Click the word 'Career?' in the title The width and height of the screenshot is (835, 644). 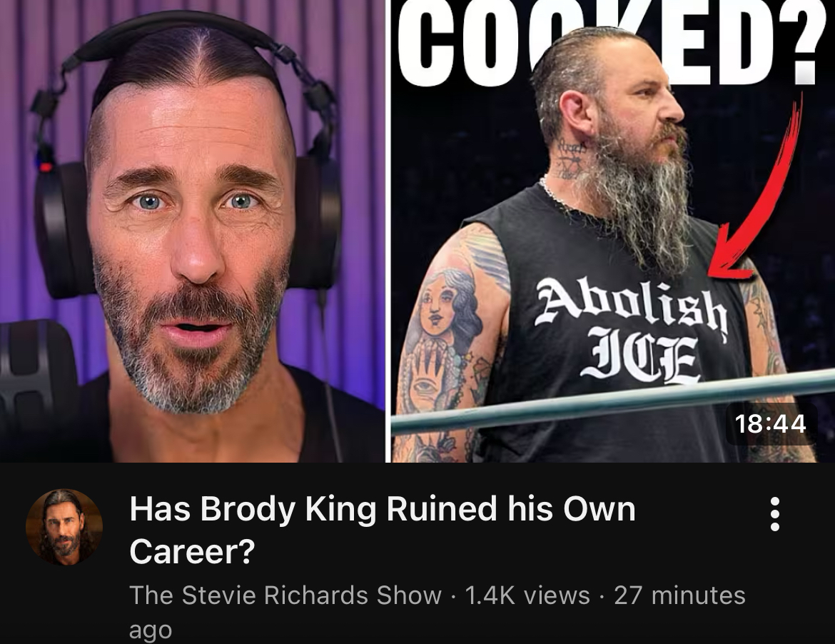point(192,550)
